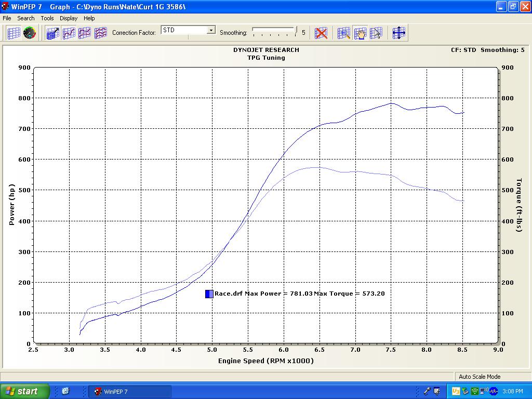Click the graph with arrow toolbar icon
This screenshot has width=532, height=399.
click(x=52, y=33)
